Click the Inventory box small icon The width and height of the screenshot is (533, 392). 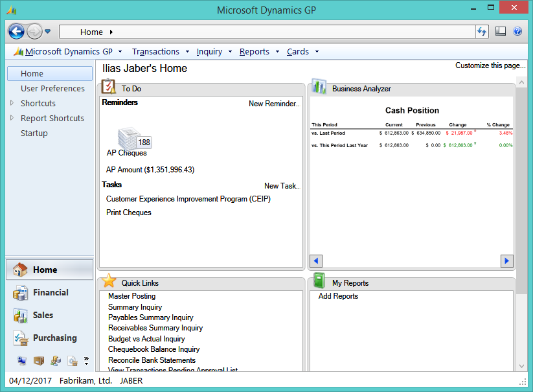point(39,360)
